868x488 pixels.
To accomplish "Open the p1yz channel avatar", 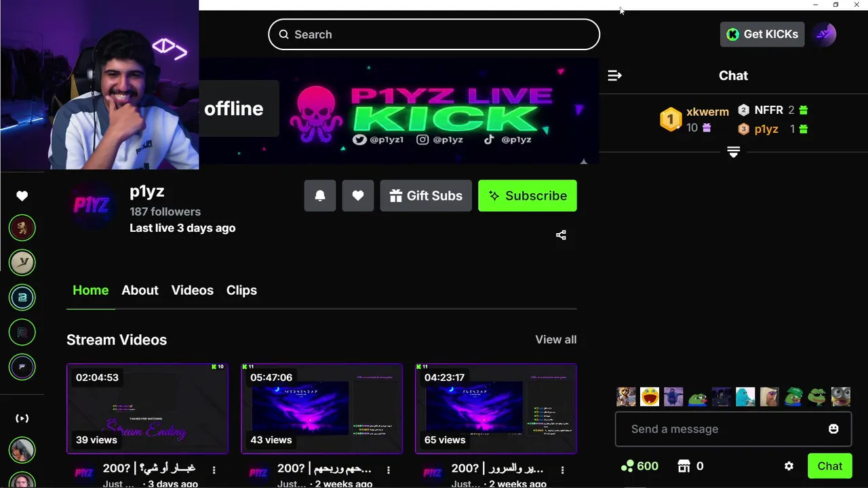I will (92, 207).
